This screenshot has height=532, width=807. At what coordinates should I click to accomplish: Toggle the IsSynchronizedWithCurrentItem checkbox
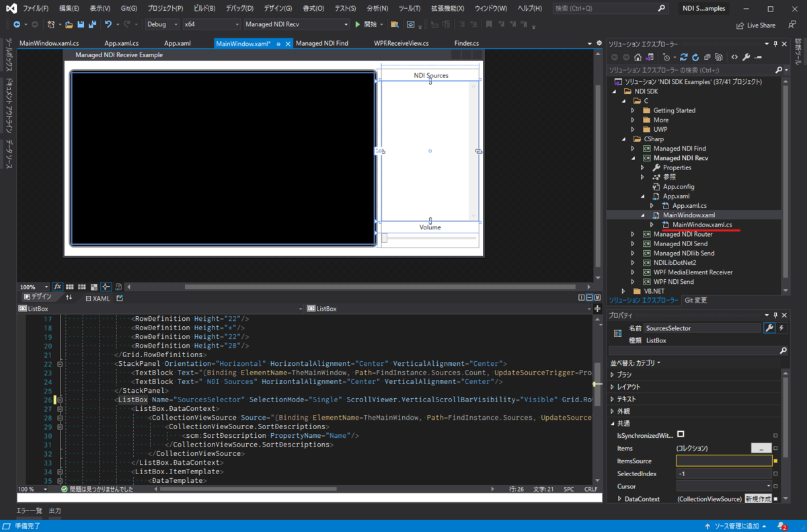click(x=681, y=434)
